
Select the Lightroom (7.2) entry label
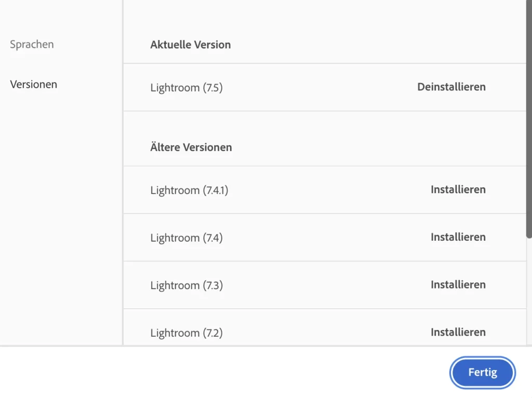[187, 333]
